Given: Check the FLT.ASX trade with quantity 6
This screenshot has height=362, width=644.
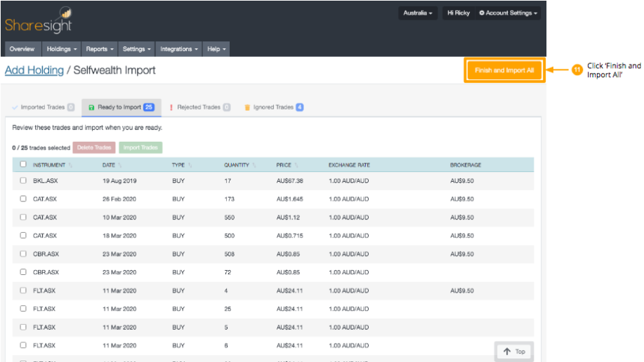Looking at the screenshot, I should [x=23, y=344].
